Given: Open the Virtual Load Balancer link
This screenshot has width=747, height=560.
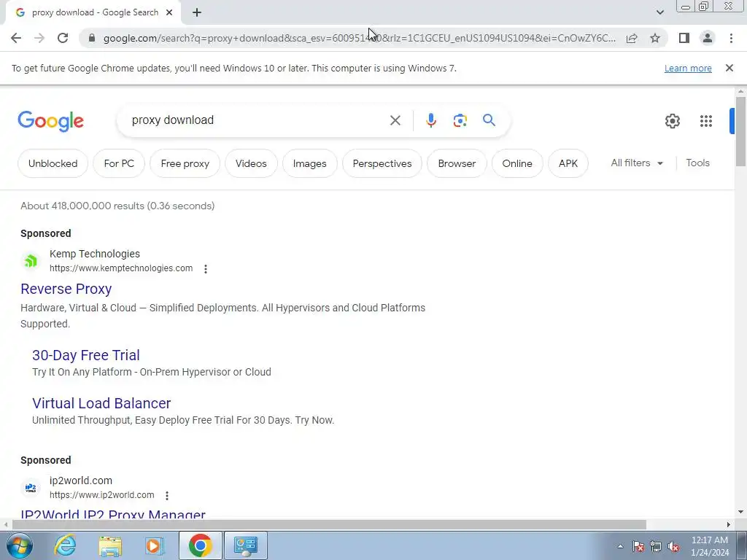Looking at the screenshot, I should click(101, 403).
